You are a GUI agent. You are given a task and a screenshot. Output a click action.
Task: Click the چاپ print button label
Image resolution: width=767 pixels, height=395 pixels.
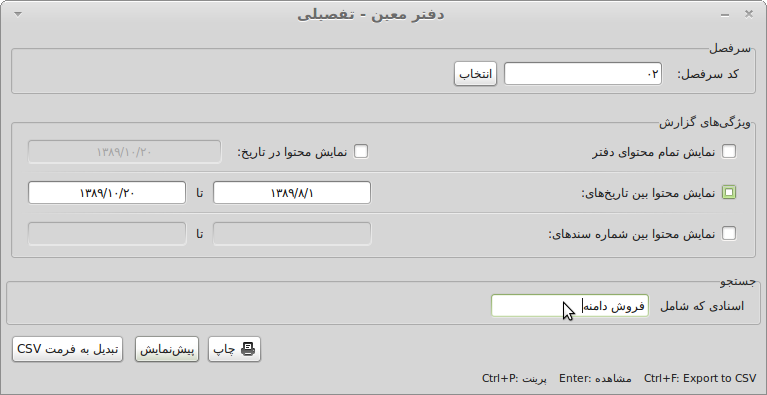pos(226,349)
